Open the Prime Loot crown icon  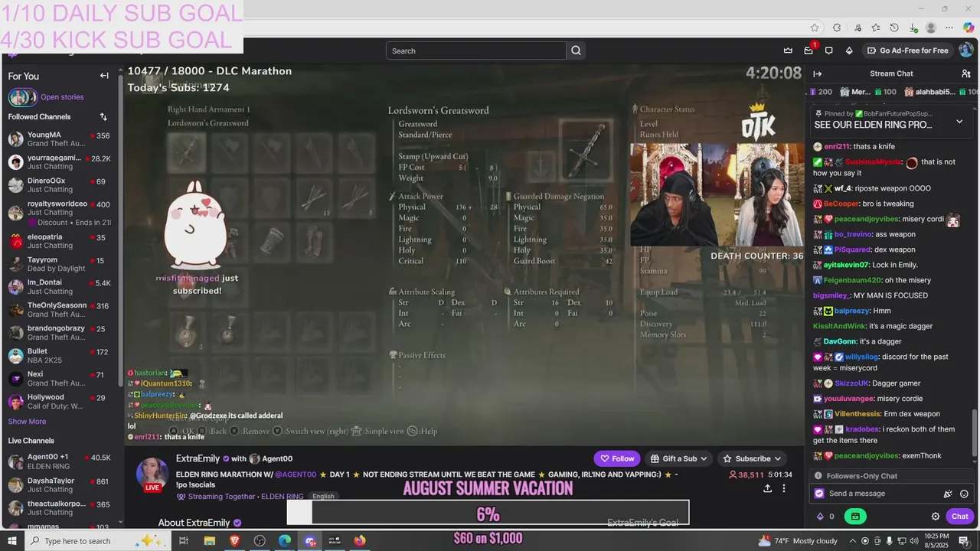[x=788, y=51]
